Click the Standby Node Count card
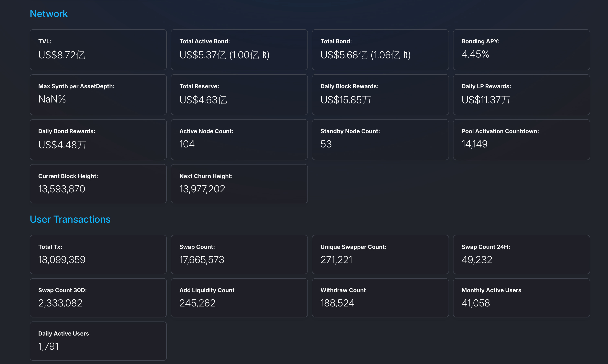608x364 pixels. point(380,139)
